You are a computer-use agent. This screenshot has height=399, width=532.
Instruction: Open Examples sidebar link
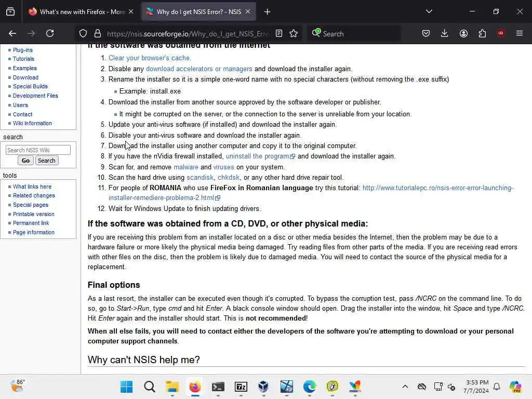click(x=25, y=68)
